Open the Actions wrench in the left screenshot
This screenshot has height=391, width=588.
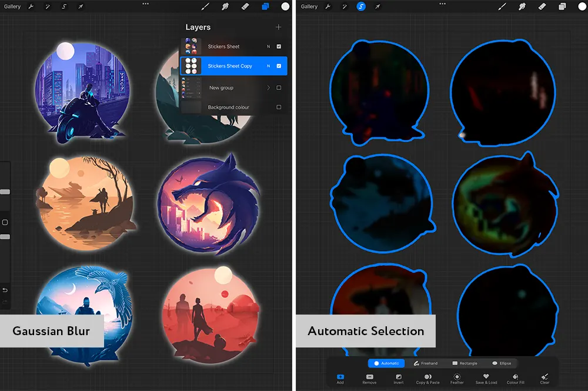click(31, 6)
